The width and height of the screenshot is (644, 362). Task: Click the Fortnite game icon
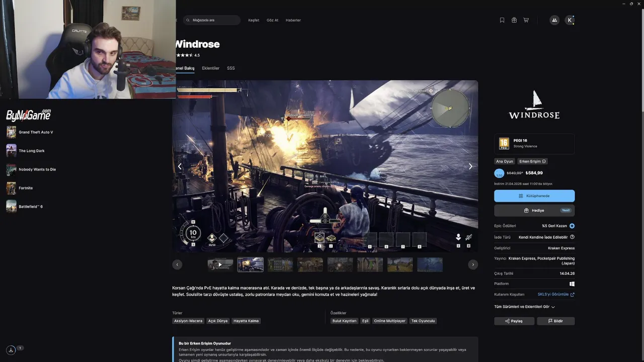pyautogui.click(x=11, y=188)
